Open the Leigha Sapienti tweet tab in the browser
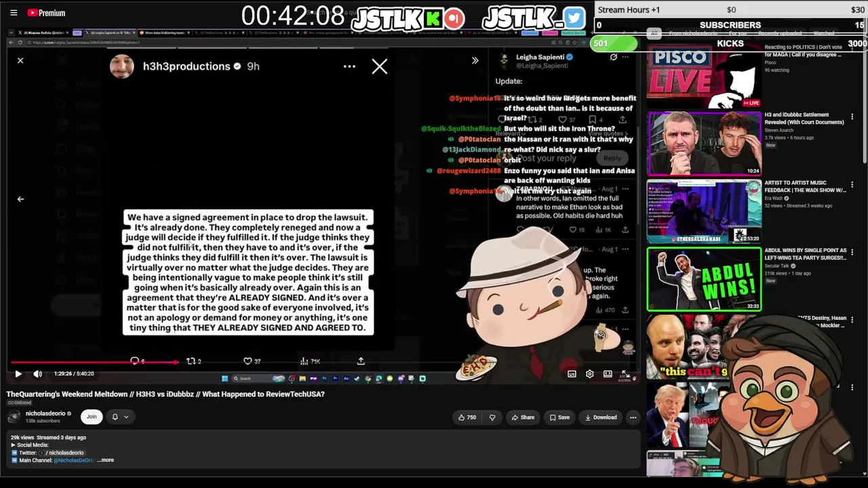868x488 pixels. 111,33
